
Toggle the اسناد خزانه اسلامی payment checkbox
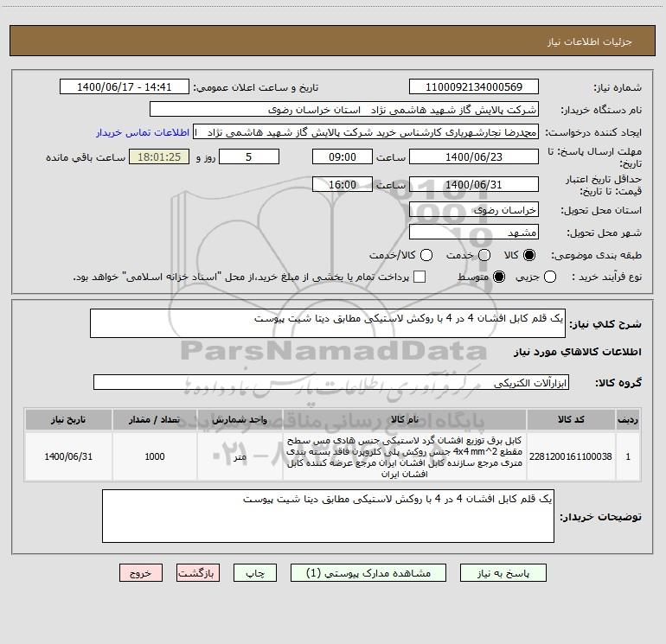(419, 277)
